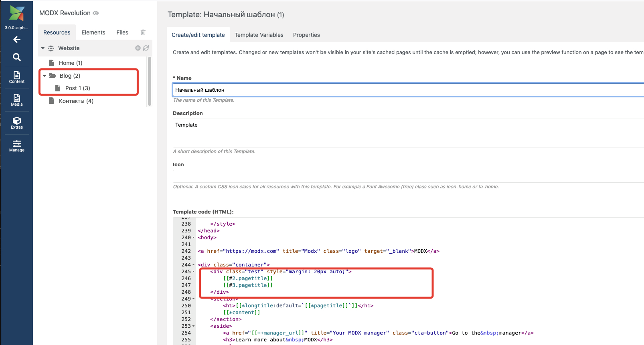644x345 pixels.
Task: Click the Template code (HTML) label
Action: coord(203,212)
